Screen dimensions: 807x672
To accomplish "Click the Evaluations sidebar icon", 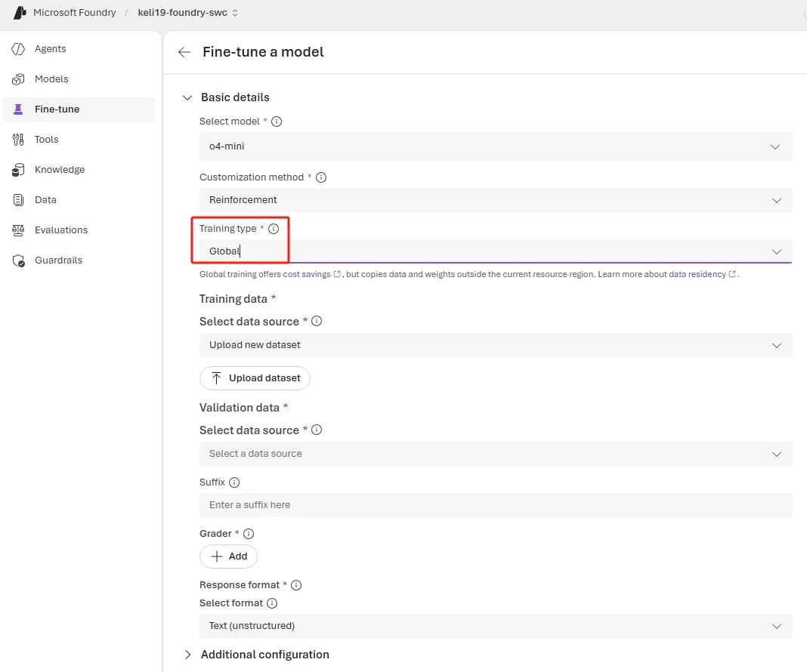I will click(17, 230).
